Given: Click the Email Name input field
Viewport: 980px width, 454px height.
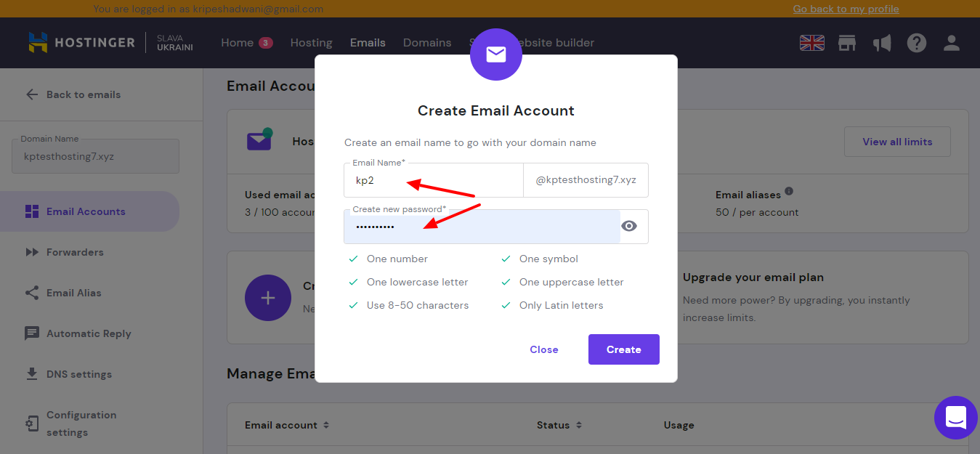Looking at the screenshot, I should pyautogui.click(x=433, y=180).
